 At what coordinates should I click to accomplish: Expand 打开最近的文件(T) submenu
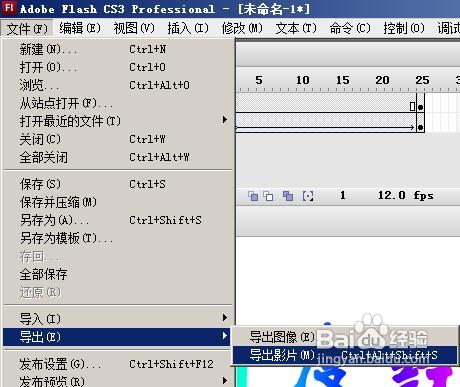(117, 121)
